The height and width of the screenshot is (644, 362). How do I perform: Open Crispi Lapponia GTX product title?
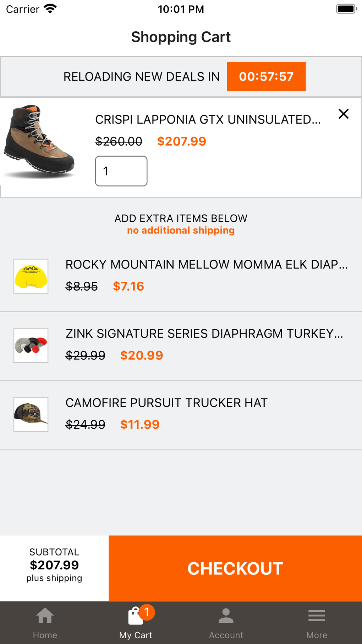click(208, 120)
